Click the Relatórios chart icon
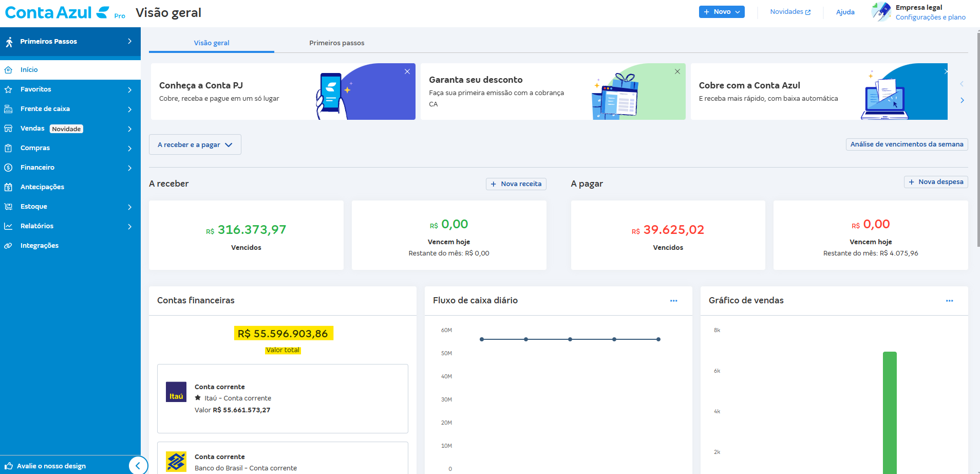This screenshot has height=474, width=980. point(8,226)
